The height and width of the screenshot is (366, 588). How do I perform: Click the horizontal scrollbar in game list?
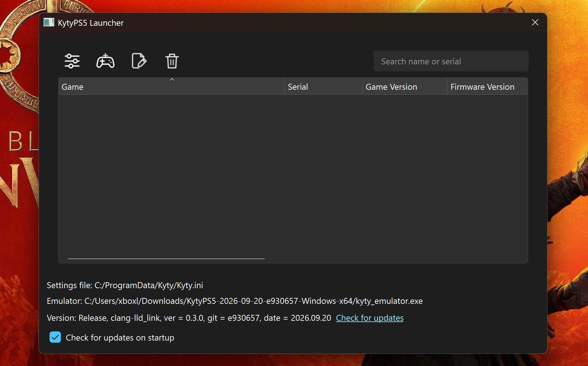pos(166,259)
